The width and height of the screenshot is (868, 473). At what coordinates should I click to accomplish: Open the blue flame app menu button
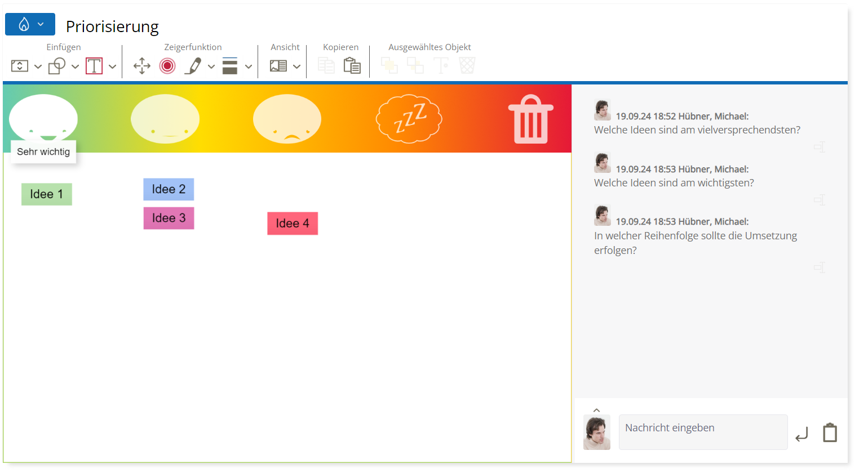tap(30, 24)
